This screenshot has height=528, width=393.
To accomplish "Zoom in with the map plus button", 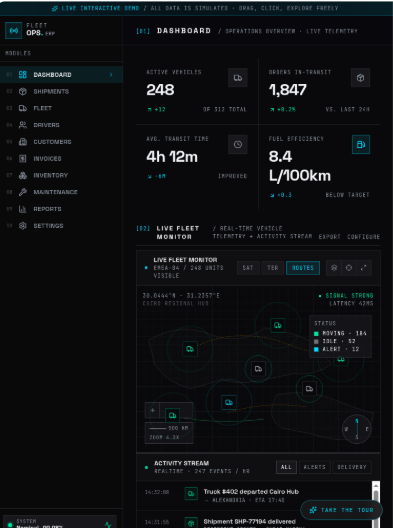I will [x=153, y=410].
